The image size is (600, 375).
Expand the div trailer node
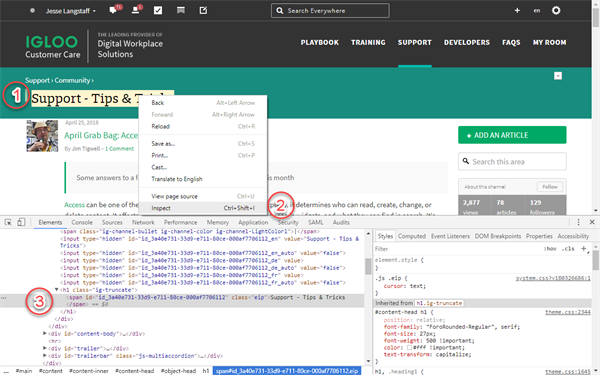tap(45, 348)
